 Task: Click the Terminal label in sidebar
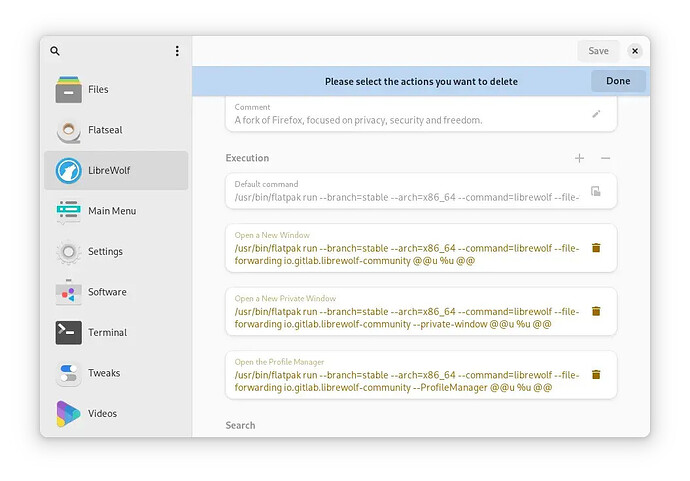[107, 333]
